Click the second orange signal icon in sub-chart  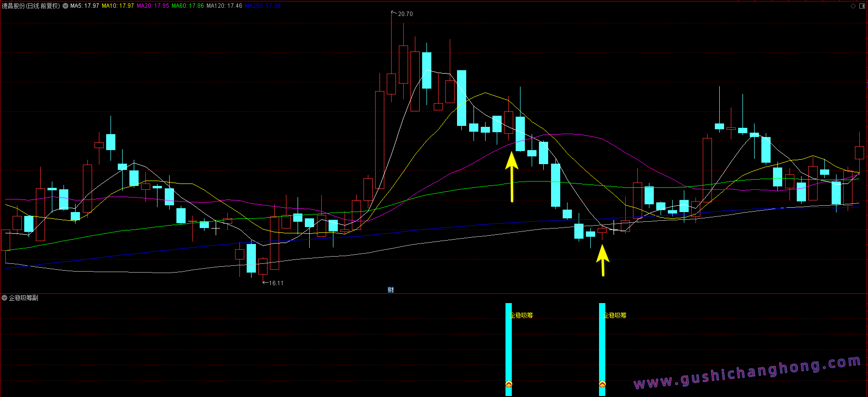point(602,384)
